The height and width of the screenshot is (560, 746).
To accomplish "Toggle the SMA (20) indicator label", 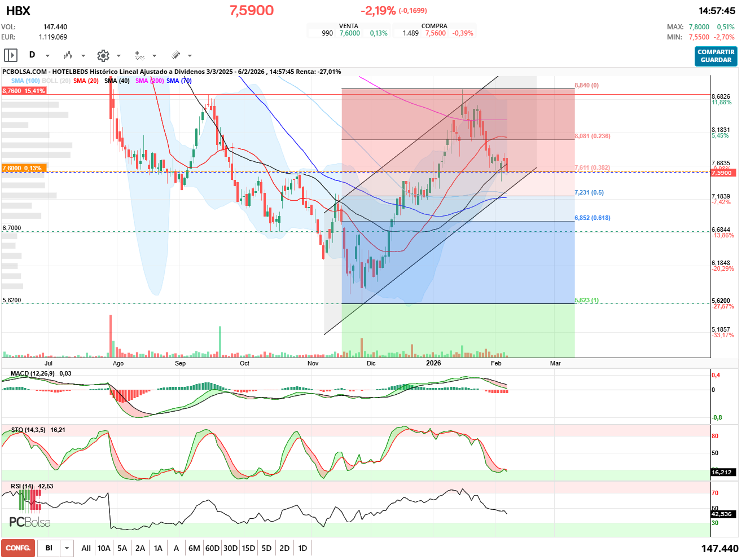I will [x=86, y=81].
